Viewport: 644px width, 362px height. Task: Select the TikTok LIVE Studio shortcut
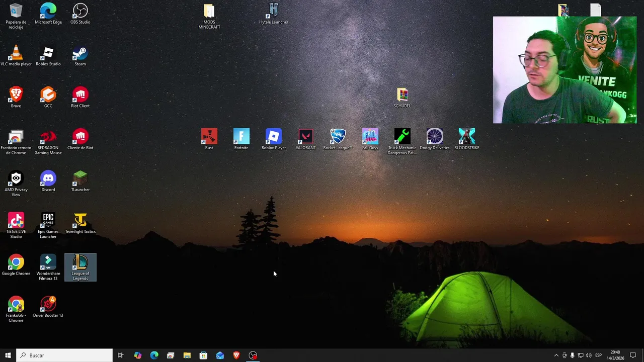tap(16, 226)
